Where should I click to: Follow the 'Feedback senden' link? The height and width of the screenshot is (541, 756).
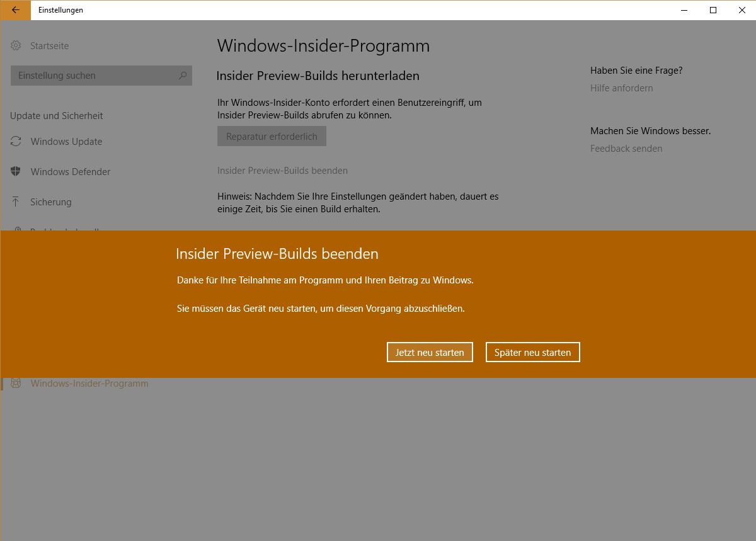626,149
